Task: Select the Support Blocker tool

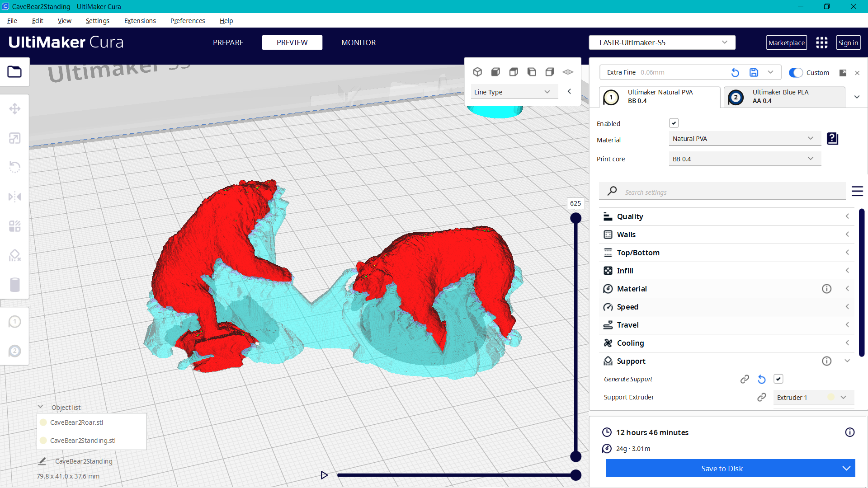Action: coord(15,255)
